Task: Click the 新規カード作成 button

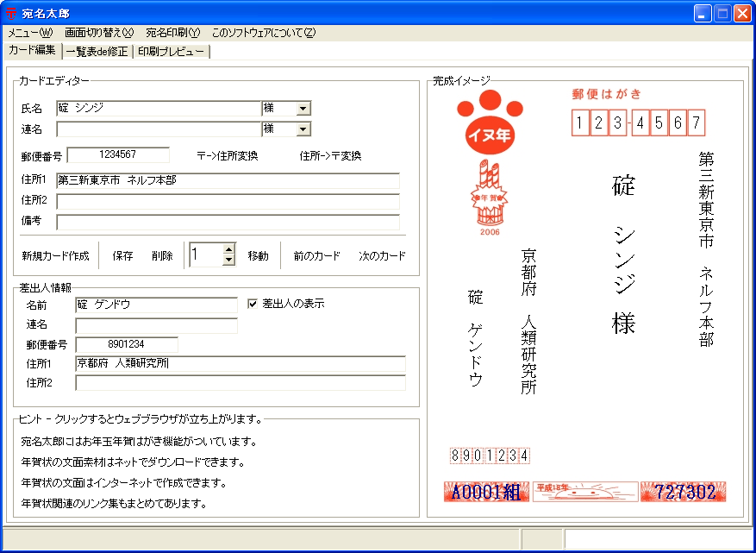Action: click(55, 255)
